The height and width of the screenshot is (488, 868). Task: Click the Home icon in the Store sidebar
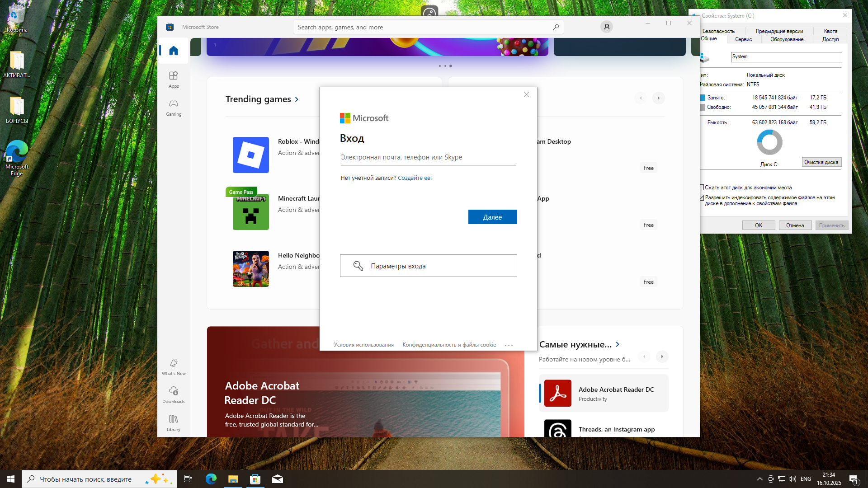(x=174, y=51)
